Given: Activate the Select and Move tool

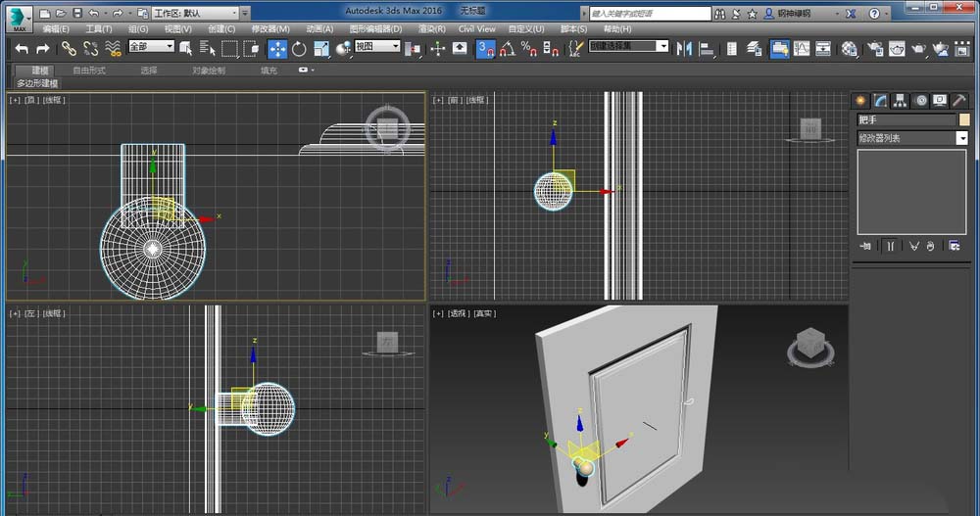Looking at the screenshot, I should [x=277, y=49].
